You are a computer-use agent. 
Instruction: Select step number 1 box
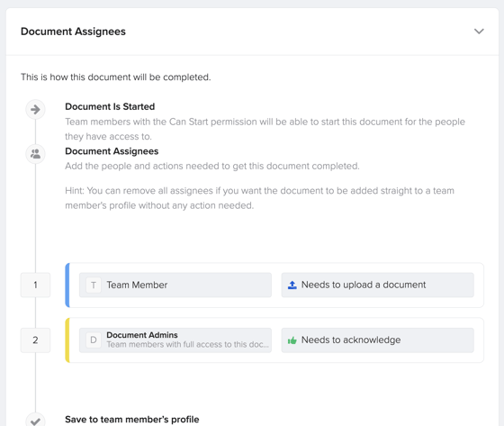coord(35,286)
